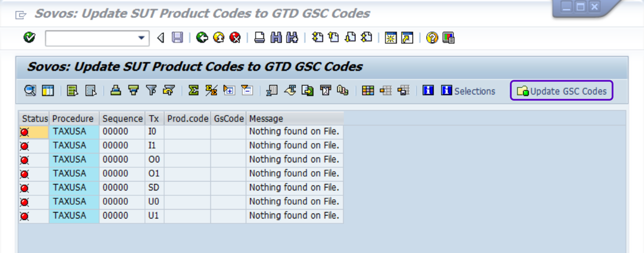Select the TAXUSA row with Tx SD
Screen dimensions: 644x253
(x=69, y=187)
